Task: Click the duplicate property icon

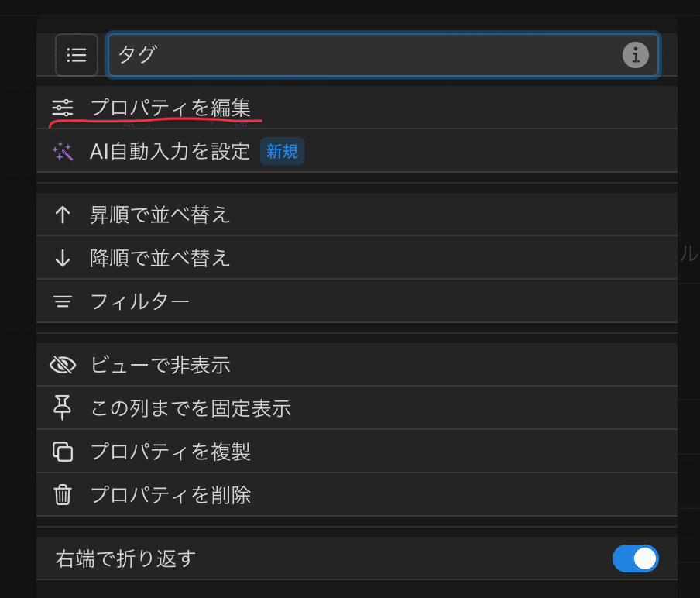Action: [63, 452]
